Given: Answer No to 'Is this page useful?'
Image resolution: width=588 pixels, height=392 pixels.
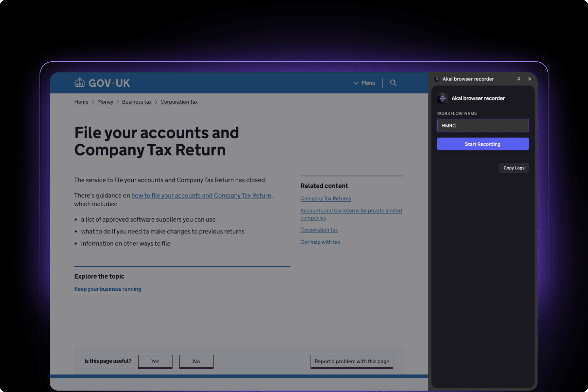Looking at the screenshot, I should pos(196,361).
